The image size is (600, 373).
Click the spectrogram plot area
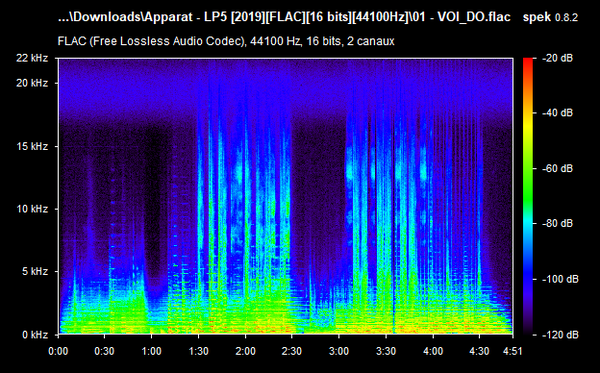(285, 196)
